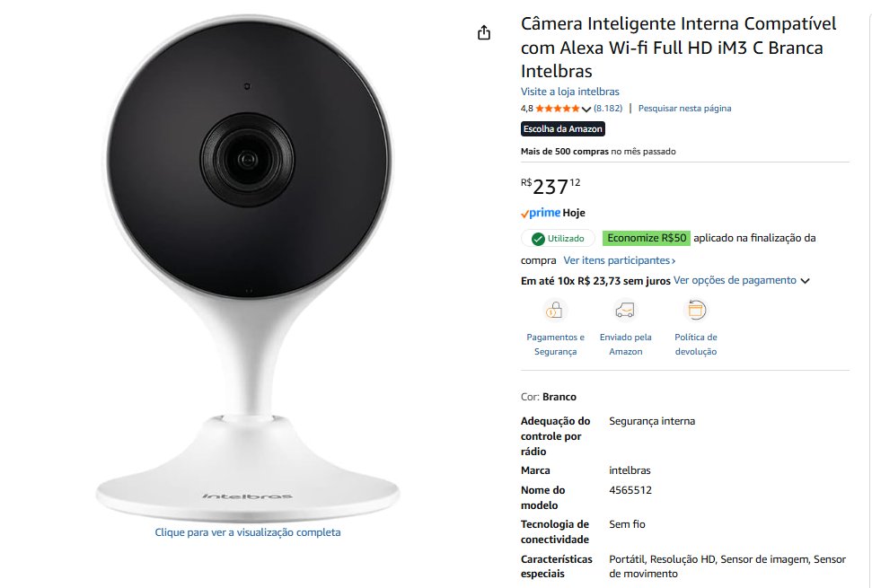Click the Enviado pela Amazon text link
Image resolution: width=872 pixels, height=588 pixels.
(626, 345)
